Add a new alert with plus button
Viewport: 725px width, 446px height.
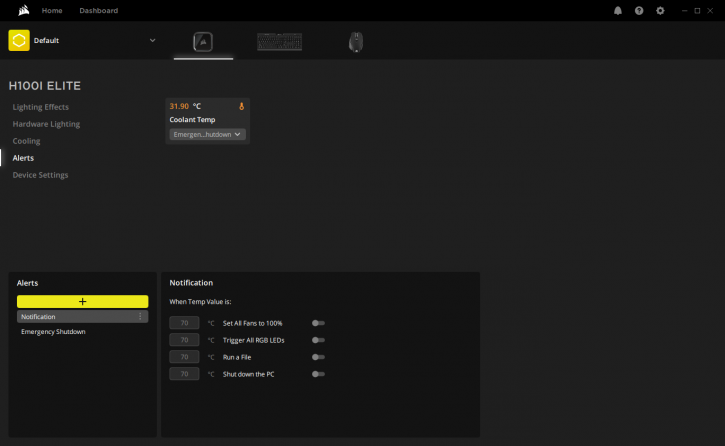[83, 301]
